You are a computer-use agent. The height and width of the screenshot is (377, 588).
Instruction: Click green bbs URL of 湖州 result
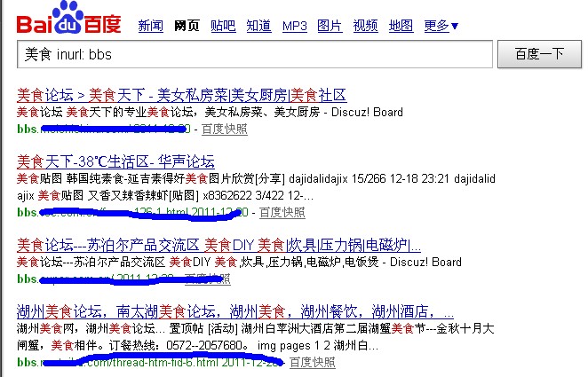pyautogui.click(x=150, y=363)
